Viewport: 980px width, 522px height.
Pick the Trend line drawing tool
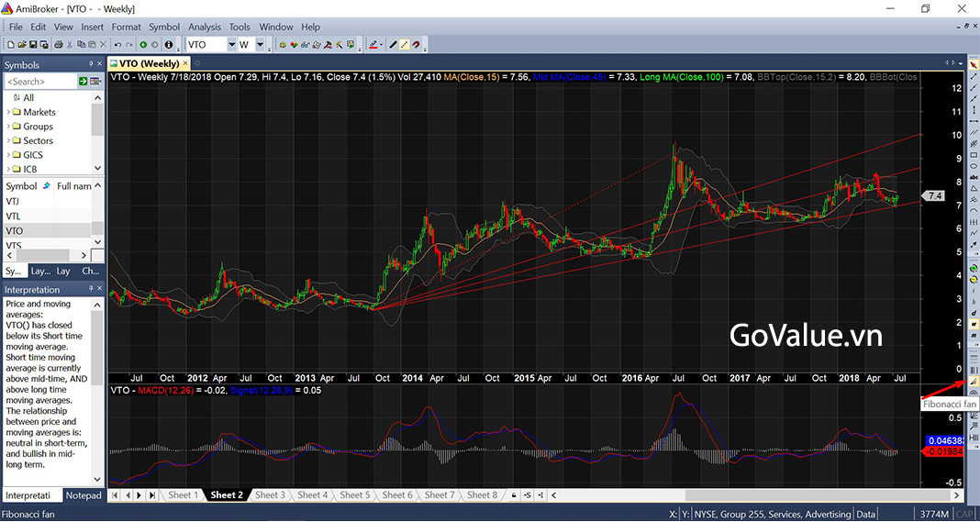(974, 76)
